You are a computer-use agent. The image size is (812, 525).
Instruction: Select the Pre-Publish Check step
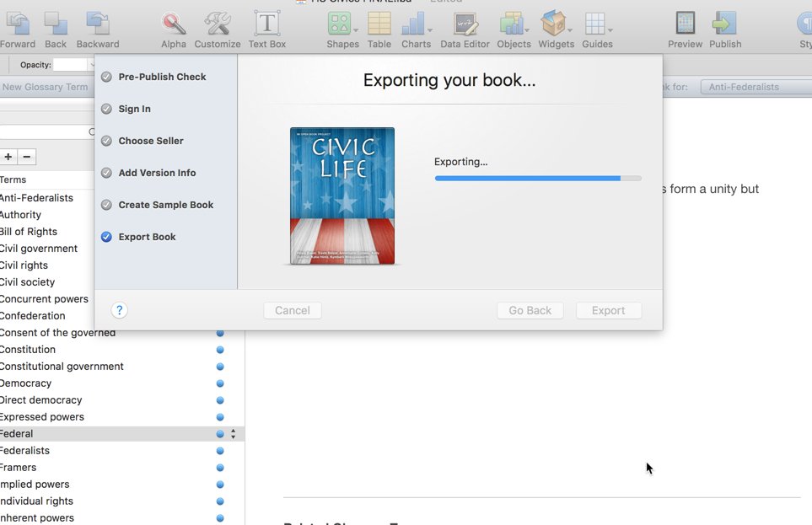[162, 77]
